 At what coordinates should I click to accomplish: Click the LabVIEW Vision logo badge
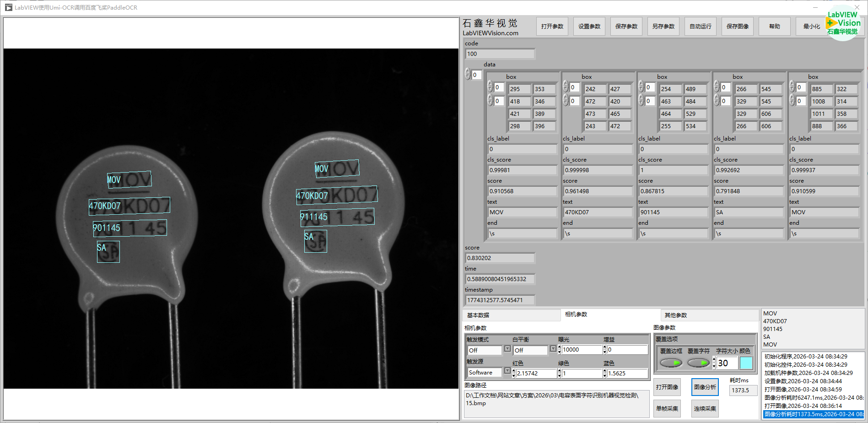pos(843,23)
